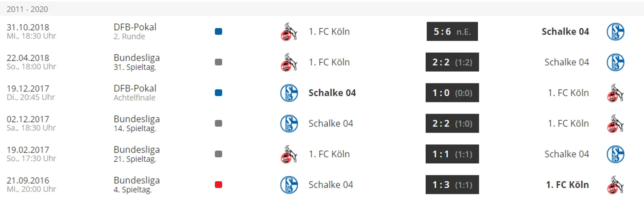This screenshot has width=644, height=205.
Task: Click the 1. FC Köln crest in 19.02.2017 row
Action: pos(288,154)
